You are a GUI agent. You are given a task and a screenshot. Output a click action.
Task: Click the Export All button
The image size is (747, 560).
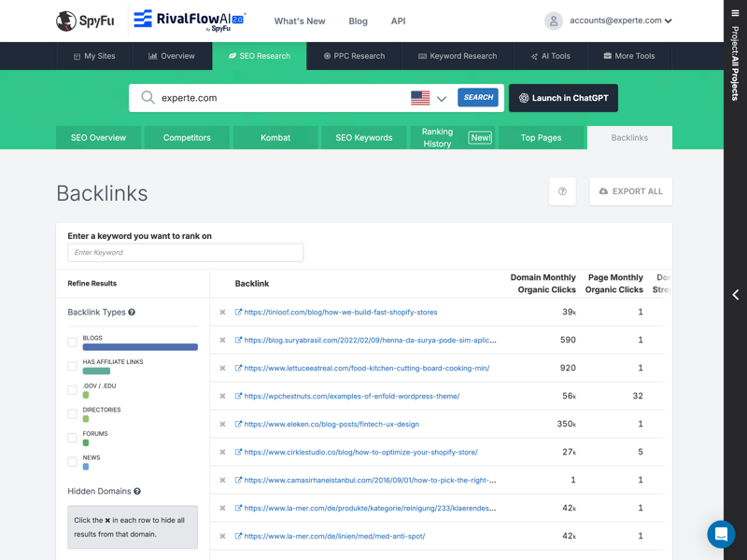(630, 191)
